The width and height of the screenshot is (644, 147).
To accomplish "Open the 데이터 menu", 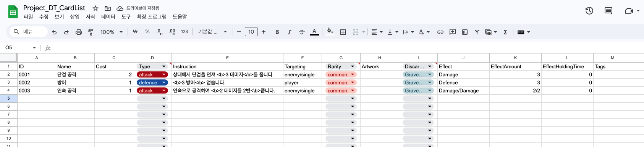I will pos(108,17).
